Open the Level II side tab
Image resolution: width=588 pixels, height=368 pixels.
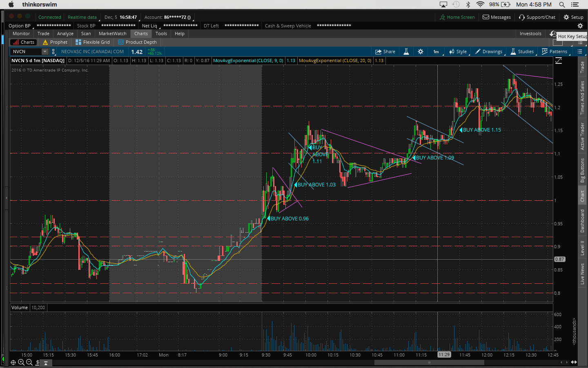coord(583,248)
